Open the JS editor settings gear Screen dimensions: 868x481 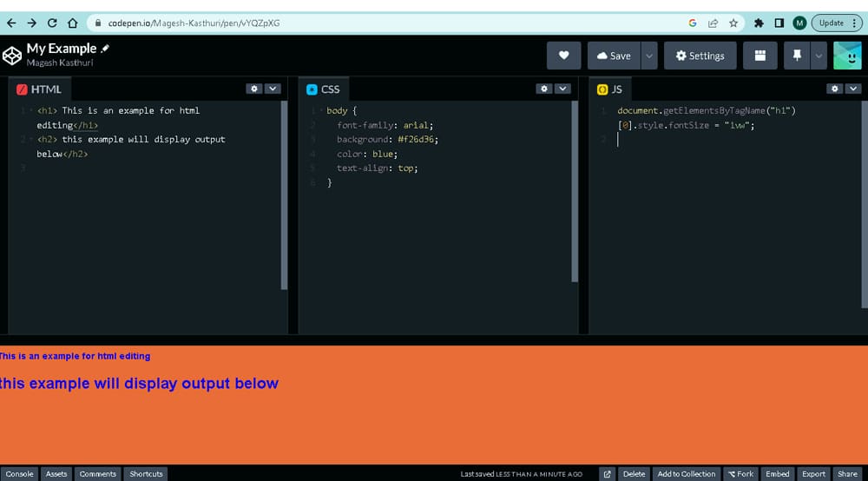[x=834, y=89]
